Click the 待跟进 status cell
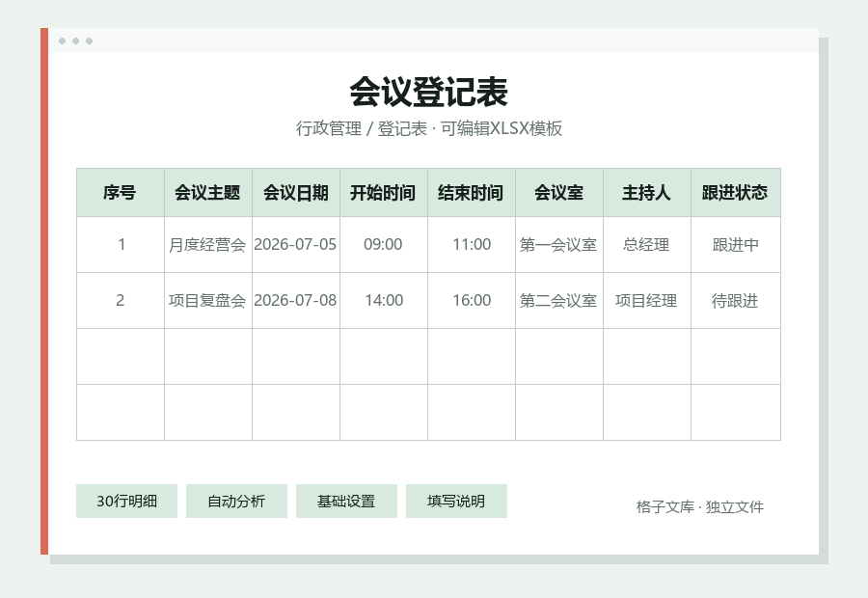The width and height of the screenshot is (868, 598). (736, 301)
